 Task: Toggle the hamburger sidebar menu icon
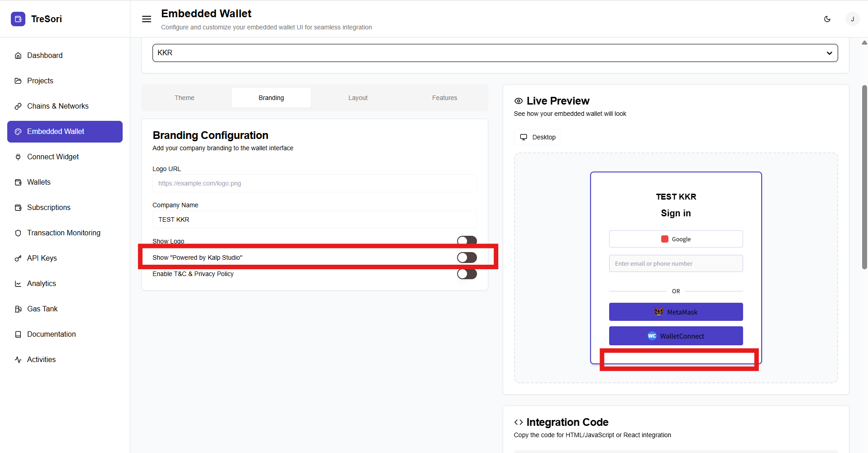pos(147,19)
